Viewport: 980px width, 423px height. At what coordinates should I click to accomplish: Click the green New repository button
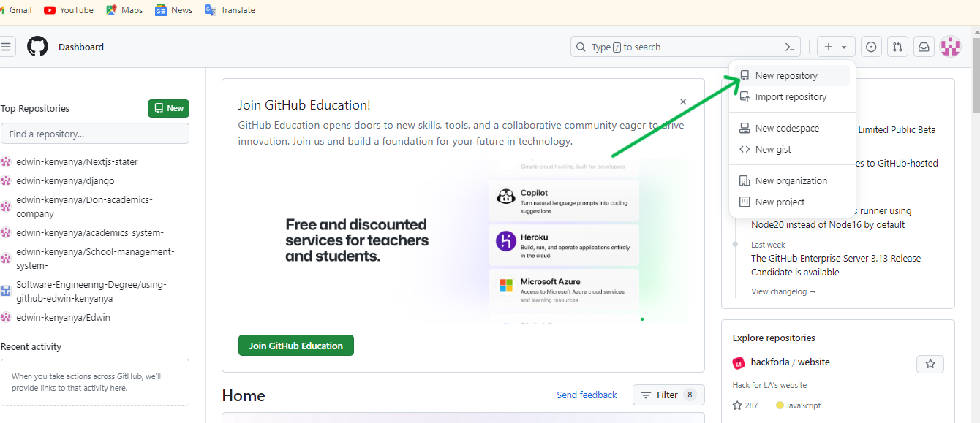[168, 108]
